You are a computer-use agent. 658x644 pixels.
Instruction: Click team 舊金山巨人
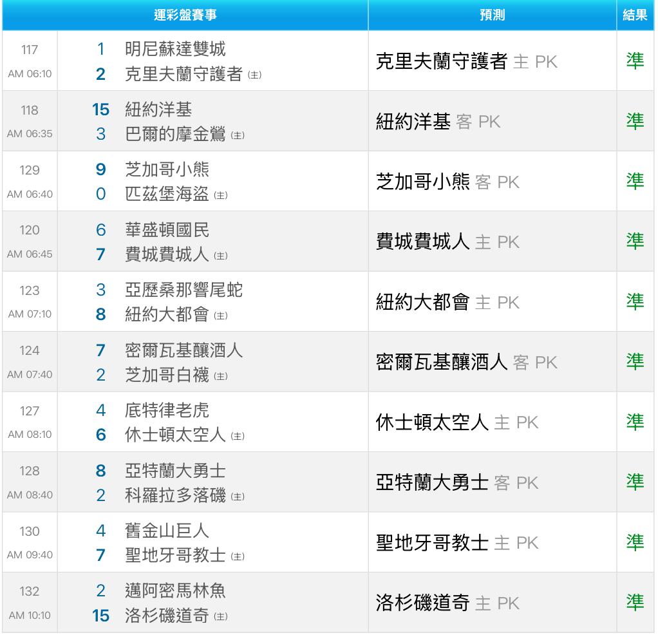pyautogui.click(x=167, y=531)
